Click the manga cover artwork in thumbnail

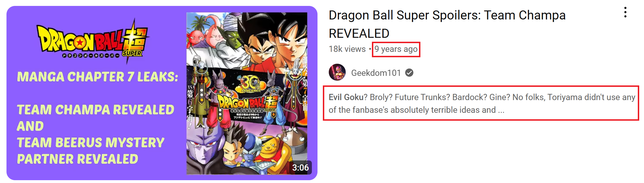click(247, 93)
